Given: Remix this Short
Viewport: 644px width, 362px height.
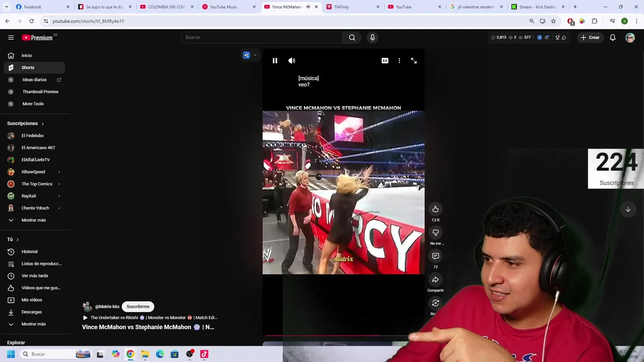Looking at the screenshot, I should (436, 303).
